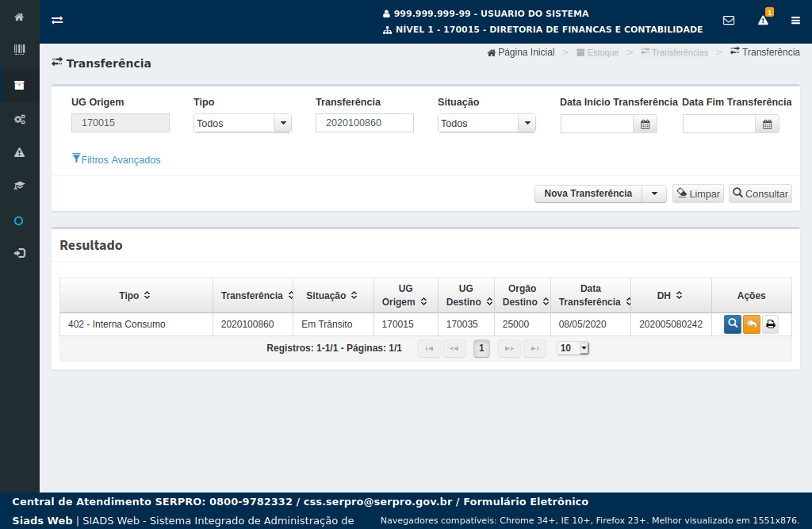Click the '25000' Orgão Destino cell
This screenshot has width=812, height=529.
coord(523,324)
